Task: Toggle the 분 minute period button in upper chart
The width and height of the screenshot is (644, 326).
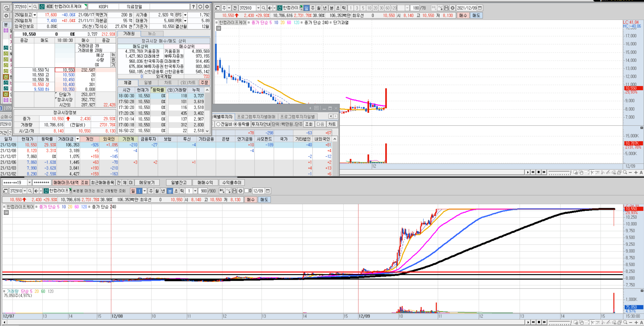Action: click(x=332, y=8)
